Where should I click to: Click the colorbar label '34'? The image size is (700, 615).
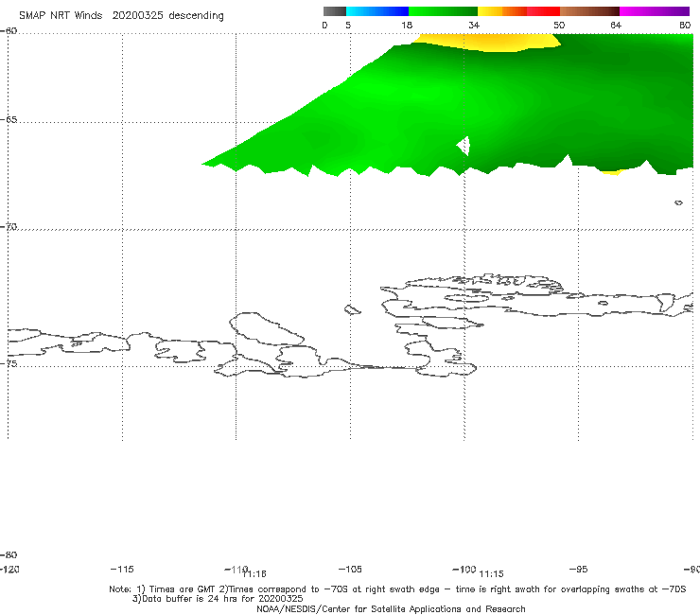474,25
